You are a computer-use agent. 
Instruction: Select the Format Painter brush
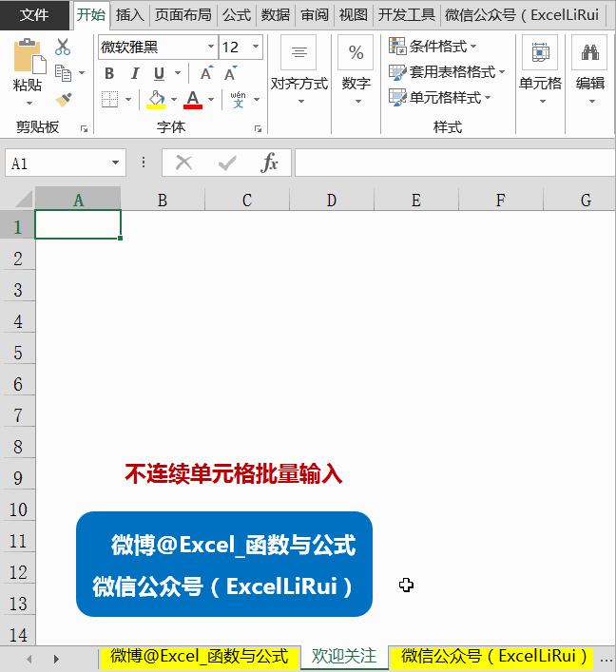click(x=64, y=100)
